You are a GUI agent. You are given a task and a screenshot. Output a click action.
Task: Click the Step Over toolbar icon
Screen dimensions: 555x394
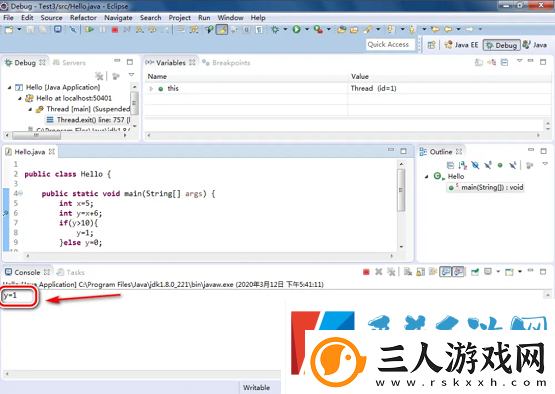pos(152,30)
